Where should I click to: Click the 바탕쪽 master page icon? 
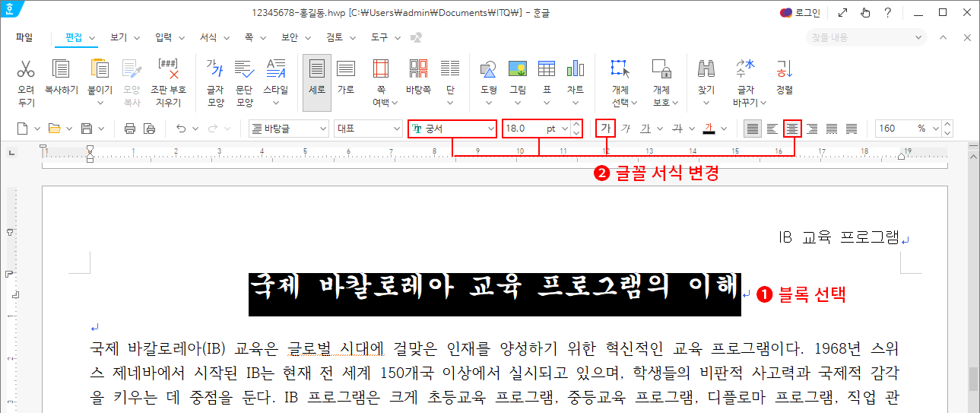[418, 69]
